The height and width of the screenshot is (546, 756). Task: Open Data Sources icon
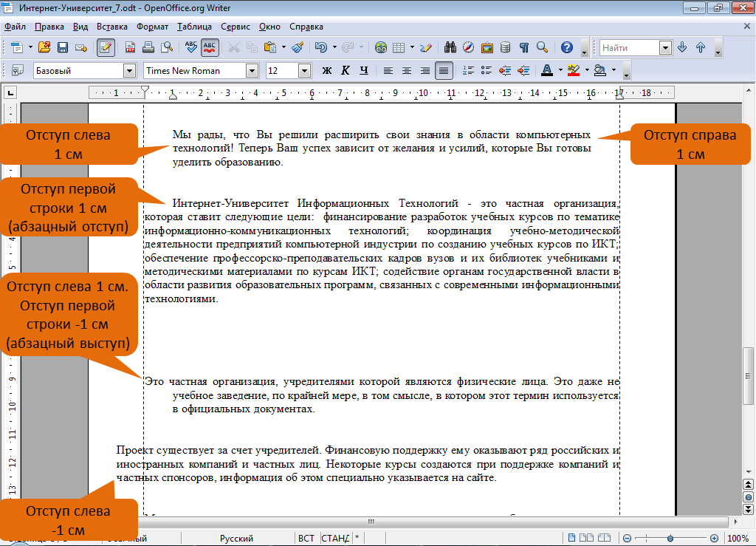click(x=505, y=47)
